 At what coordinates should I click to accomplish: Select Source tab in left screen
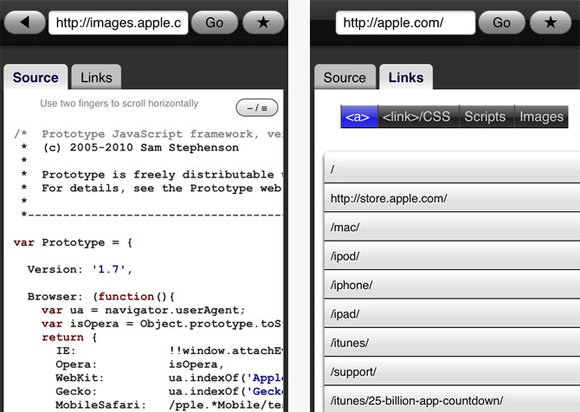[36, 77]
